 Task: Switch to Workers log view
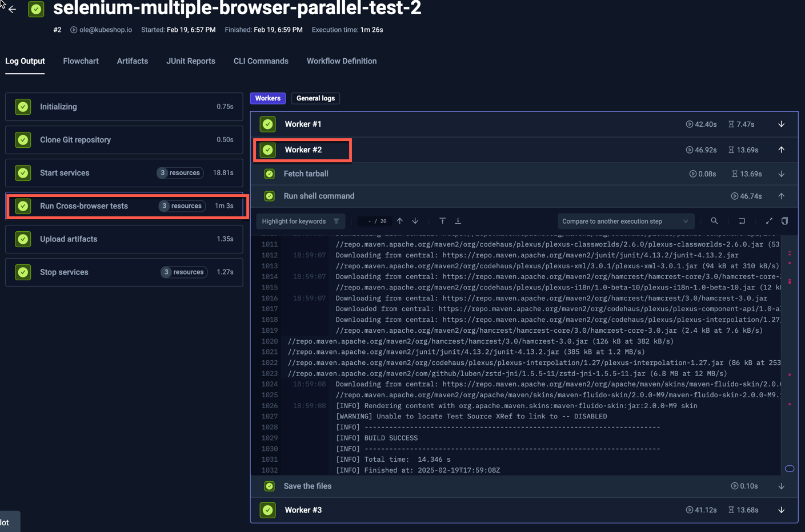(x=267, y=98)
